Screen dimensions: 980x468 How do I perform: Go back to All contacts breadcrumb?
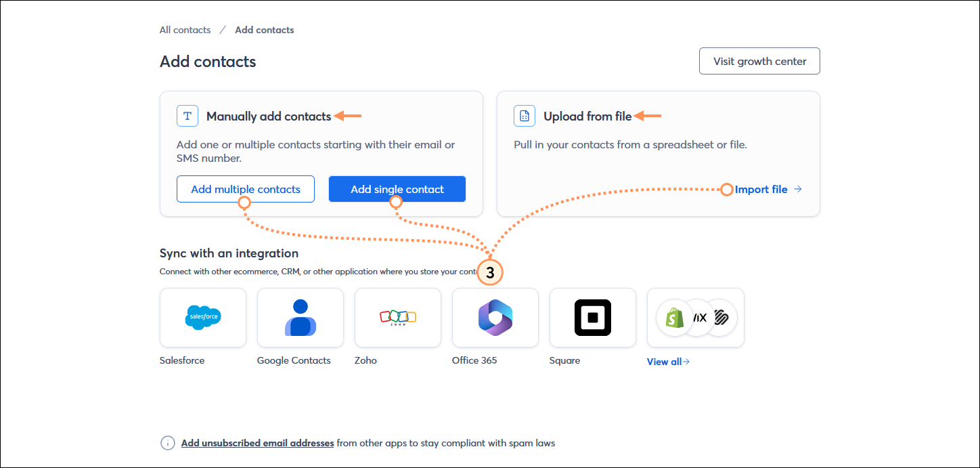click(x=185, y=30)
